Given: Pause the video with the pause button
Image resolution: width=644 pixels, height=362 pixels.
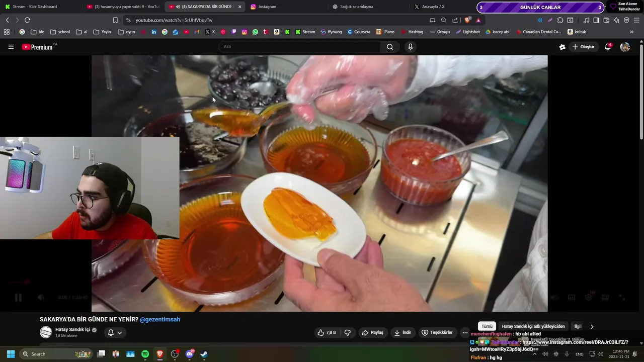Looking at the screenshot, I should point(18,297).
